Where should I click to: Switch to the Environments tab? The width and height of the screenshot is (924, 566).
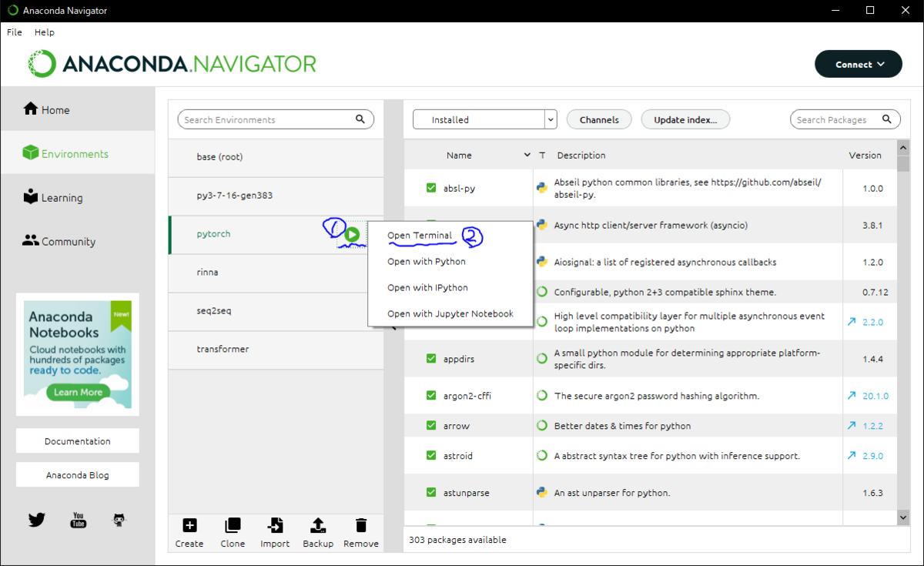coord(77,153)
